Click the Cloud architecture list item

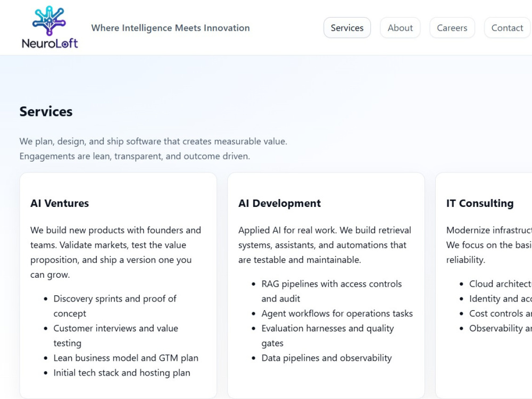click(x=501, y=284)
